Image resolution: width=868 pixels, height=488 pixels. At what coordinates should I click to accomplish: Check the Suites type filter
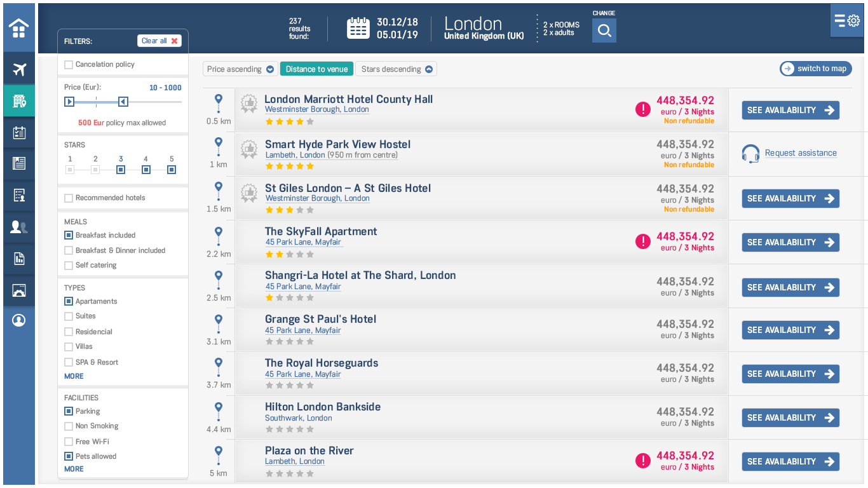point(69,316)
